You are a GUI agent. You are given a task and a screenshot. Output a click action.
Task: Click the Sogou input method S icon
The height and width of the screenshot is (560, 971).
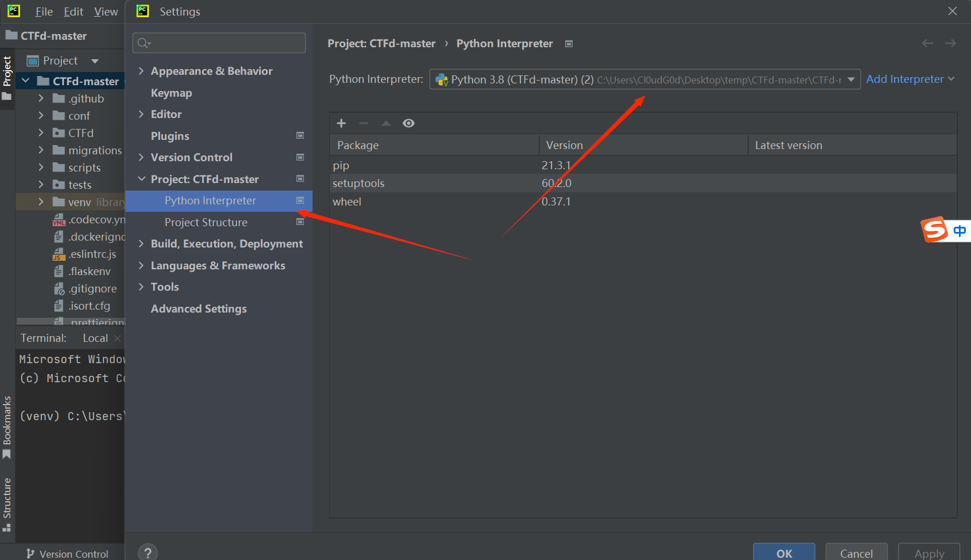tap(934, 230)
